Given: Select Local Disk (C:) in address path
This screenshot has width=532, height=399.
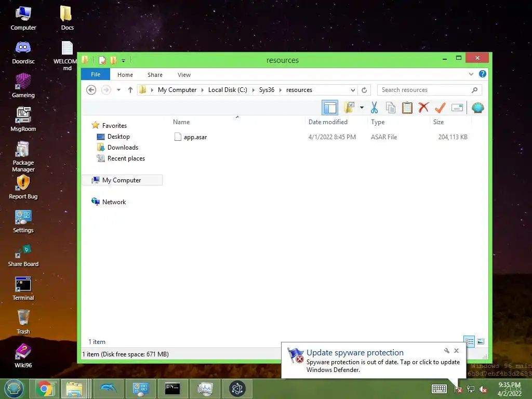Looking at the screenshot, I should click(228, 90).
